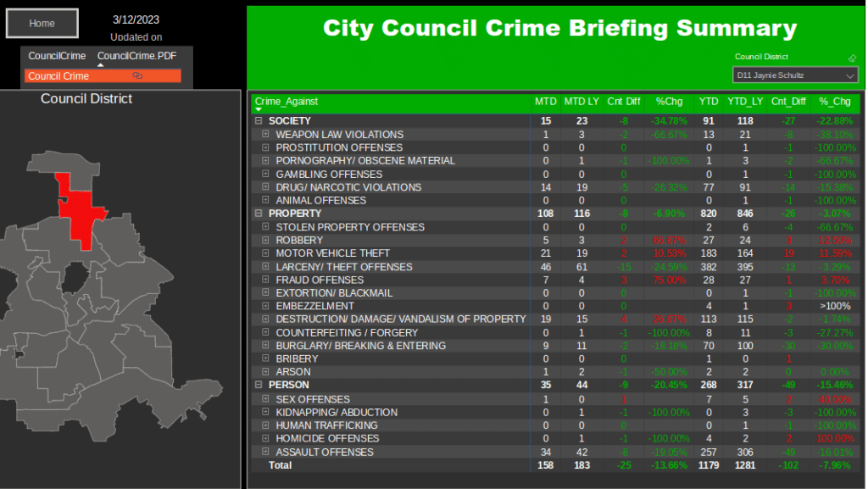Image resolution: width=868 pixels, height=489 pixels.
Task: Select the CouncilCrime.PDF tab
Action: point(136,56)
